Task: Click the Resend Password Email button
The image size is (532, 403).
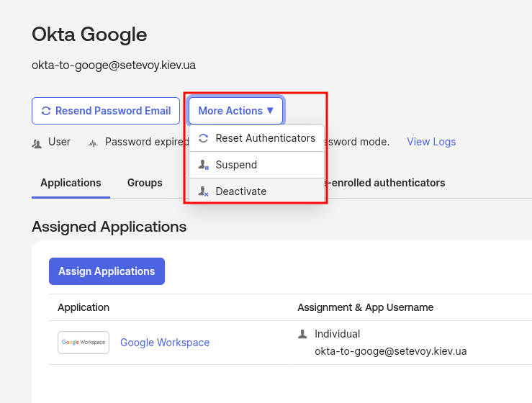Action: click(106, 111)
